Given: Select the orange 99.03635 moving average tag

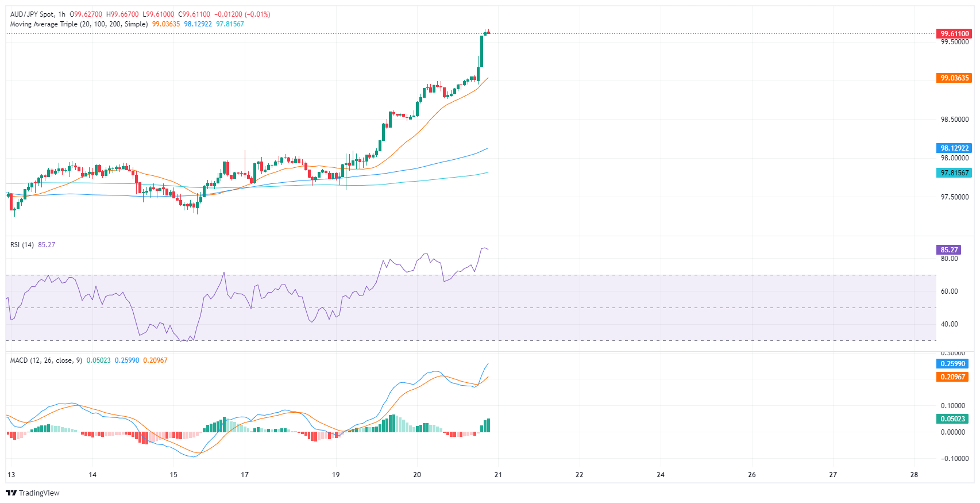Looking at the screenshot, I should pos(954,78).
